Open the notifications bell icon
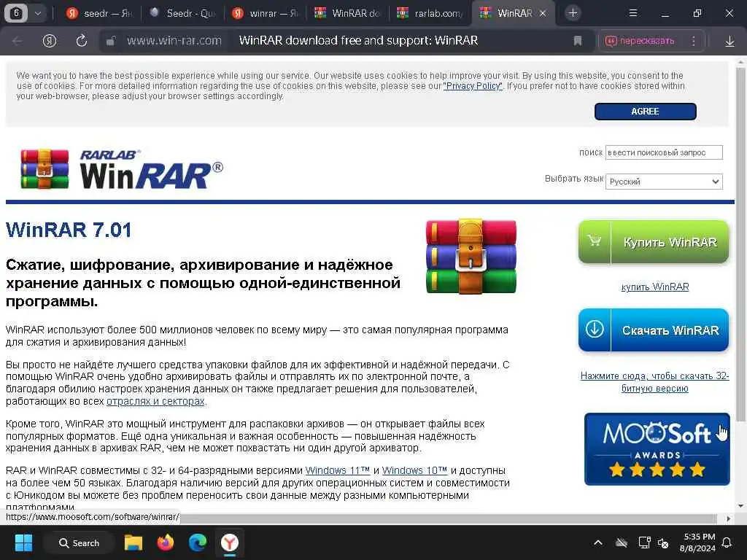Image resolution: width=747 pixels, height=560 pixels. [x=727, y=542]
